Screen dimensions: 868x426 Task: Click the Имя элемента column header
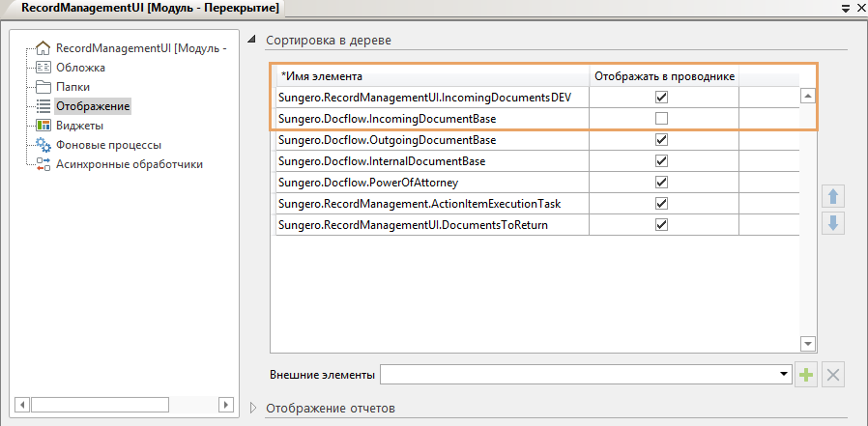(x=430, y=76)
